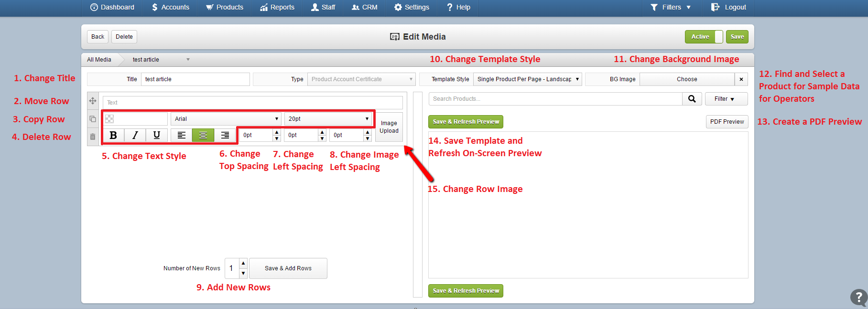Click the Back button

coord(98,37)
